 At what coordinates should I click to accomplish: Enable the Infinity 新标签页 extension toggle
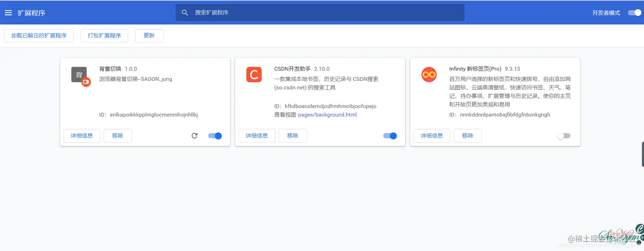[x=564, y=136]
